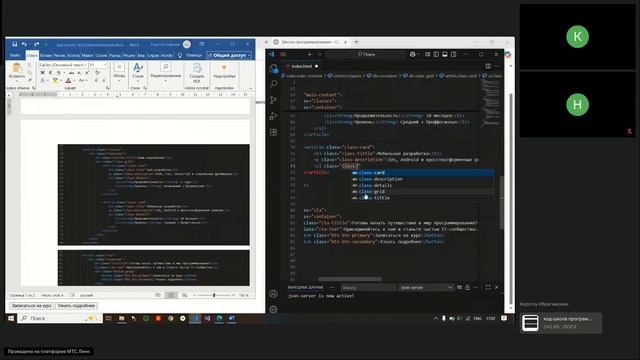The height and width of the screenshot is (360, 640).
Task: Click Создать PDF Acrobat icon
Action: coord(197,72)
